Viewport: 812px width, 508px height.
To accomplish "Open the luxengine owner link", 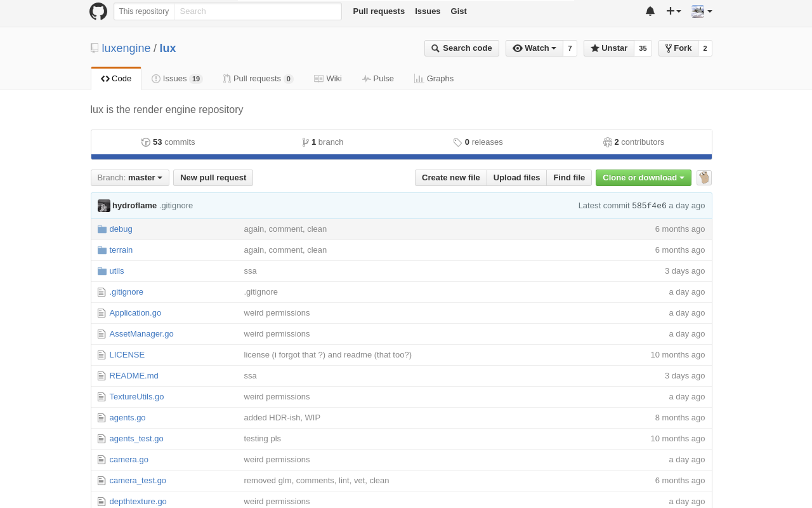I will tap(126, 48).
